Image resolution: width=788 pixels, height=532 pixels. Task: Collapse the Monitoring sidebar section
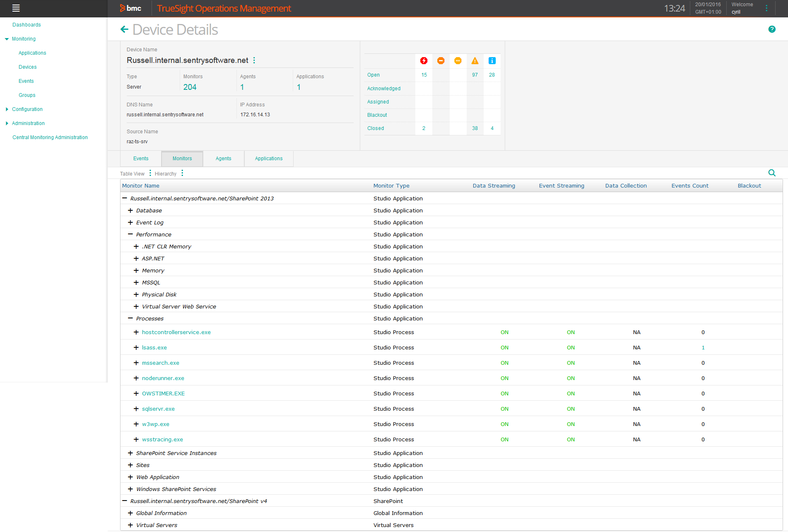click(7, 39)
